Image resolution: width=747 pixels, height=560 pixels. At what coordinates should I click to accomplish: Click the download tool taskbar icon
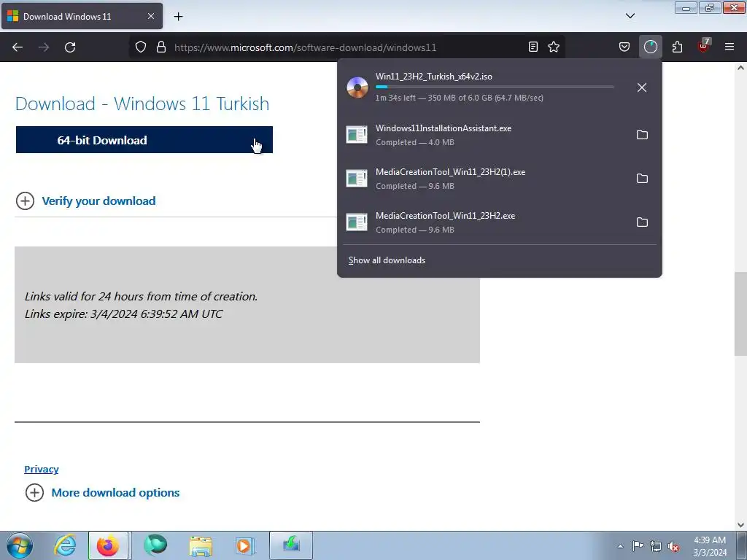[x=291, y=545]
